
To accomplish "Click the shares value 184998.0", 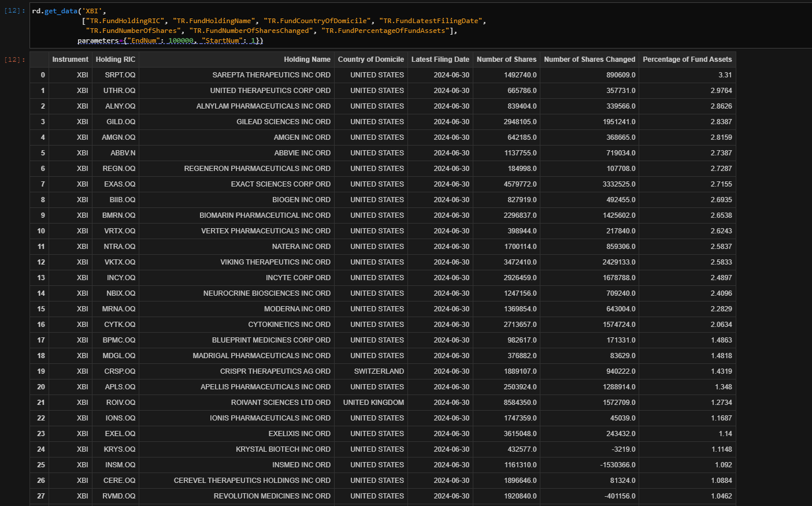I will pyautogui.click(x=522, y=169).
